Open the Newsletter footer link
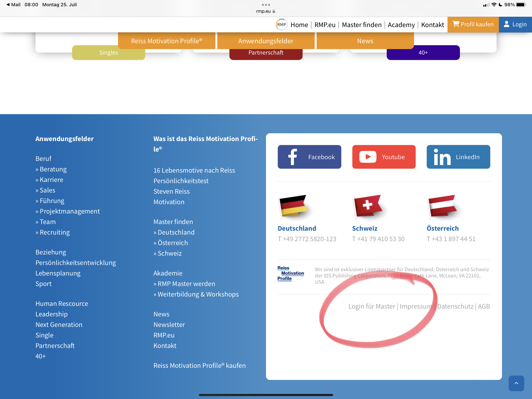 pos(169,325)
